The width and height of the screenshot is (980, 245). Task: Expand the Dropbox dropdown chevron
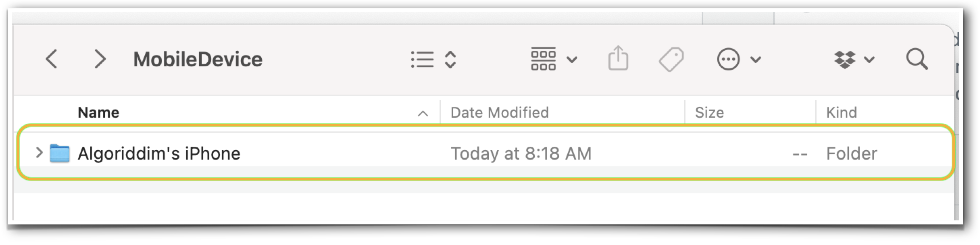click(x=869, y=60)
